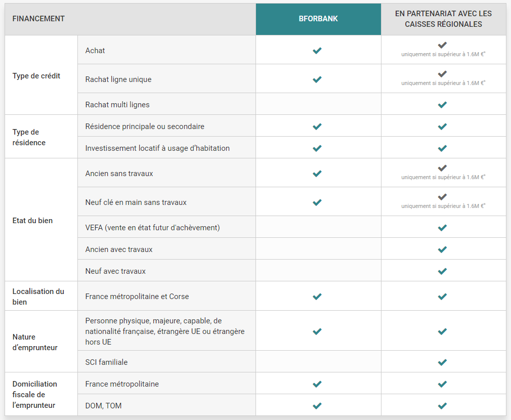Click the Nature d'emprunteur category label
Image resolution: width=511 pixels, height=420 pixels.
click(35, 342)
